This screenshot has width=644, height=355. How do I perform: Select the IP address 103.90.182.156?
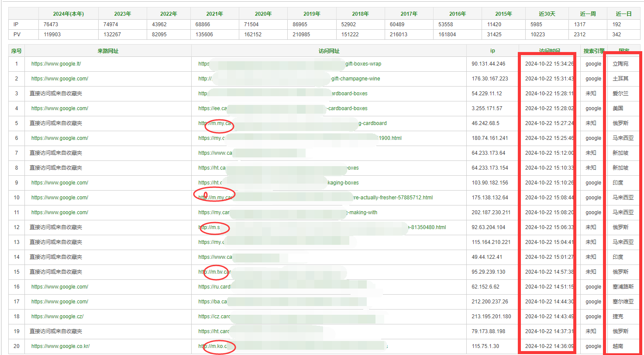tap(490, 183)
